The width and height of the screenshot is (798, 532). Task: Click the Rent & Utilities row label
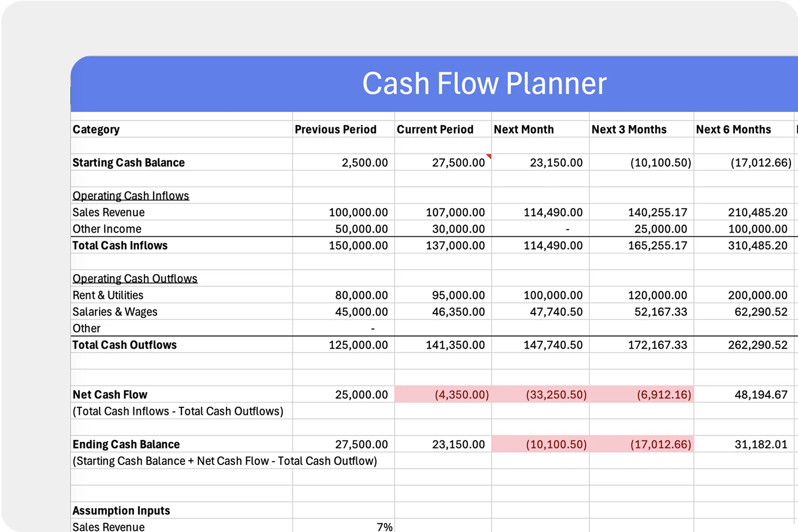click(x=108, y=295)
